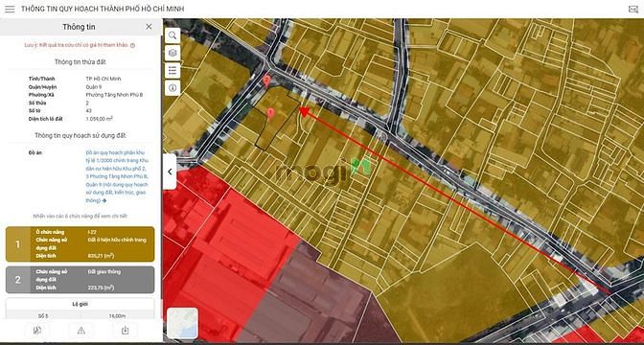Close the Thông tin panel
The width and height of the screenshot is (644, 345).
coord(149,27)
